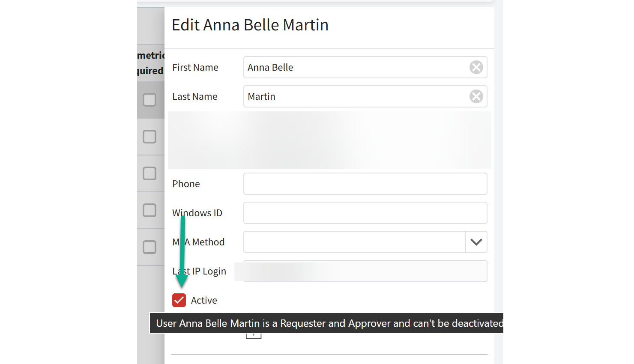Screen dimensions: 634x364
Task: Enable the fifth checkbox in the left column
Action: (x=150, y=247)
